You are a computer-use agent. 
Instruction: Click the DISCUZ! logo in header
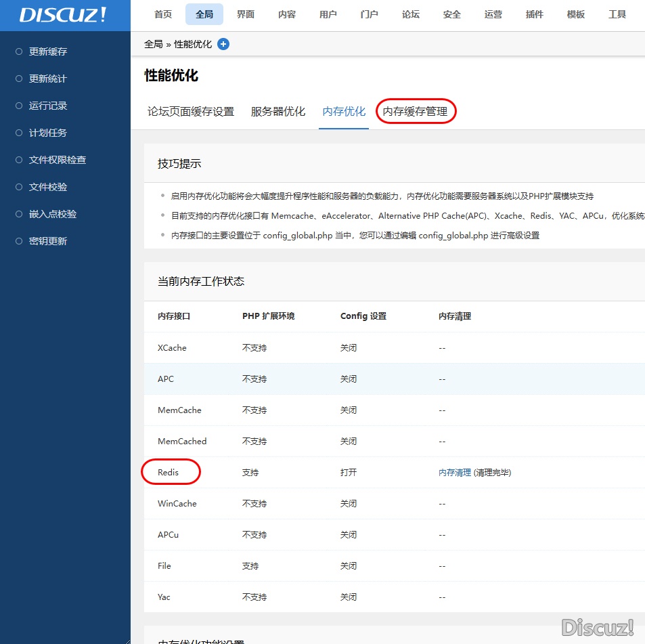point(63,15)
